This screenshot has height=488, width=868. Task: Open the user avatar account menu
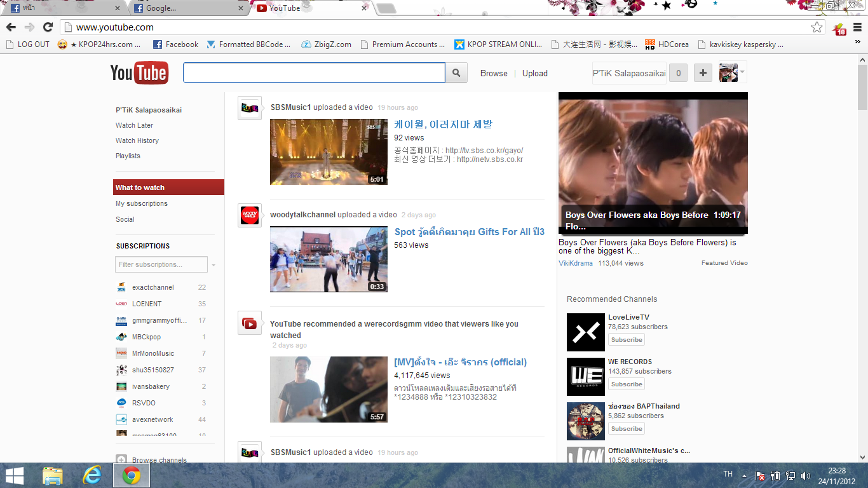[732, 73]
